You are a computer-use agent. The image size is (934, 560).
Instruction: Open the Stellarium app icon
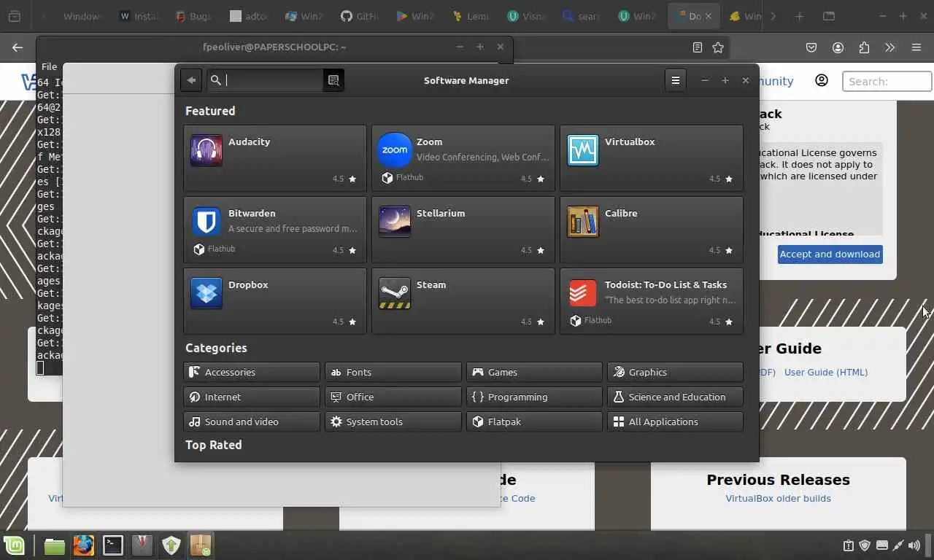click(395, 222)
